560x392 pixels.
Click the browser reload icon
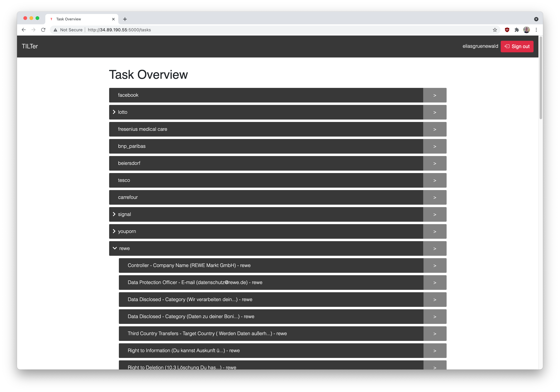tap(43, 30)
